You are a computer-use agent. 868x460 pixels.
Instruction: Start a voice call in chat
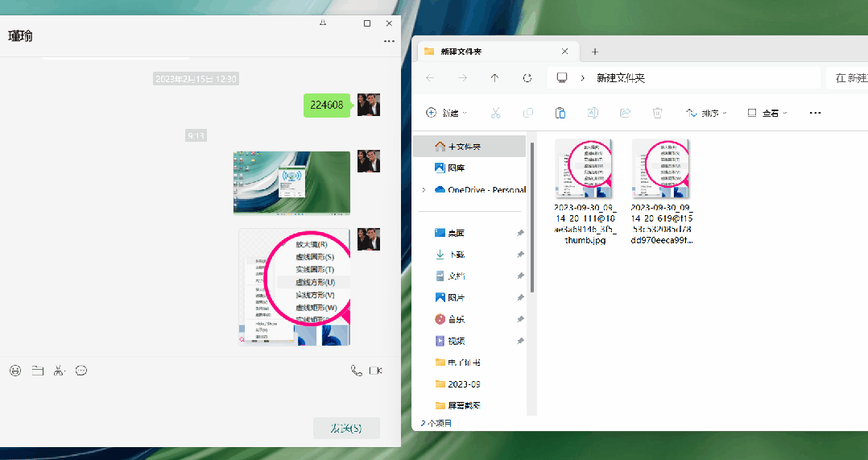pos(357,371)
